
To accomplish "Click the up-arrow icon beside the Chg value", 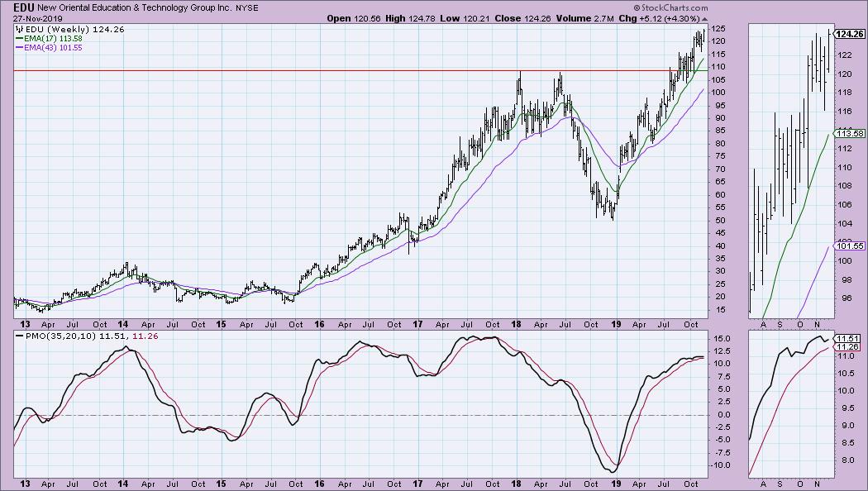I will pyautogui.click(x=704, y=19).
